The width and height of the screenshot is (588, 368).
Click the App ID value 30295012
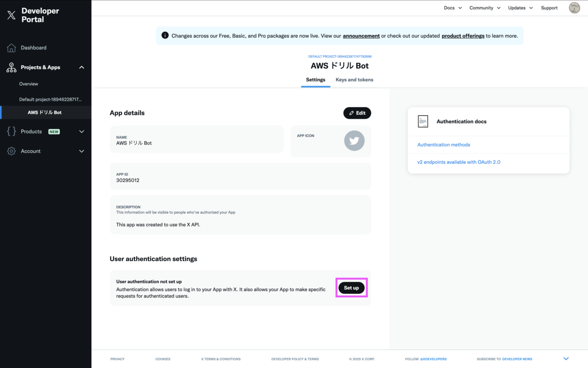click(x=128, y=180)
